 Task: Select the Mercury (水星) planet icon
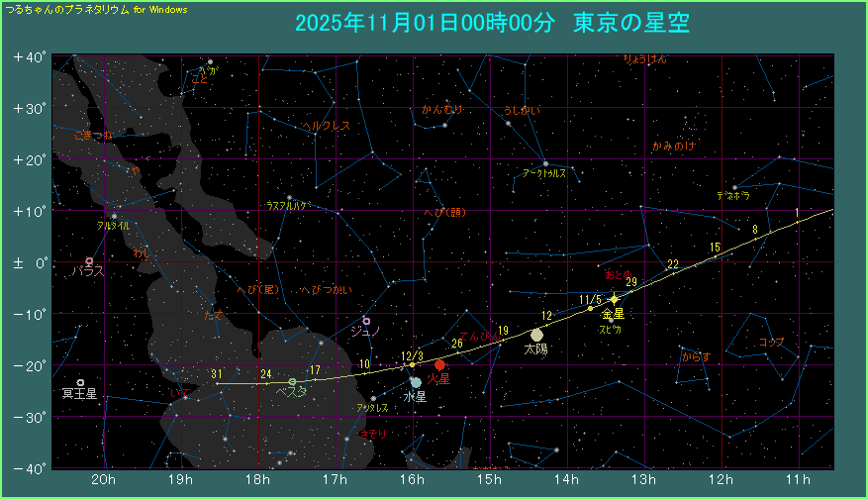(x=416, y=382)
